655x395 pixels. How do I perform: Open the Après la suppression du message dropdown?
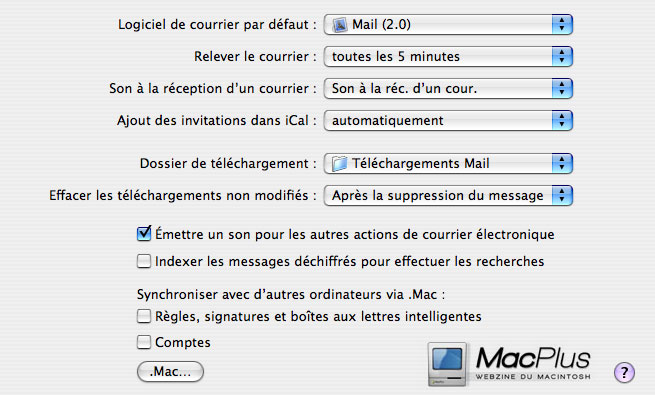pyautogui.click(x=448, y=195)
